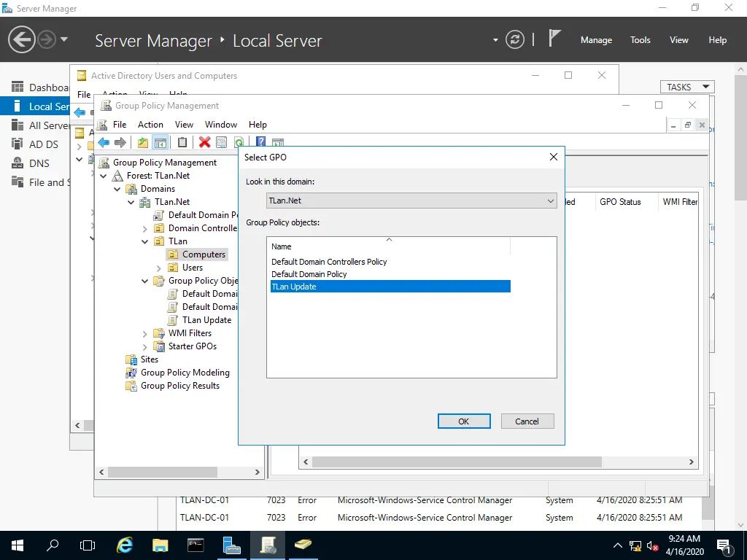Open the 'Look in this domain' dropdown
This screenshot has width=747, height=560.
(x=411, y=201)
